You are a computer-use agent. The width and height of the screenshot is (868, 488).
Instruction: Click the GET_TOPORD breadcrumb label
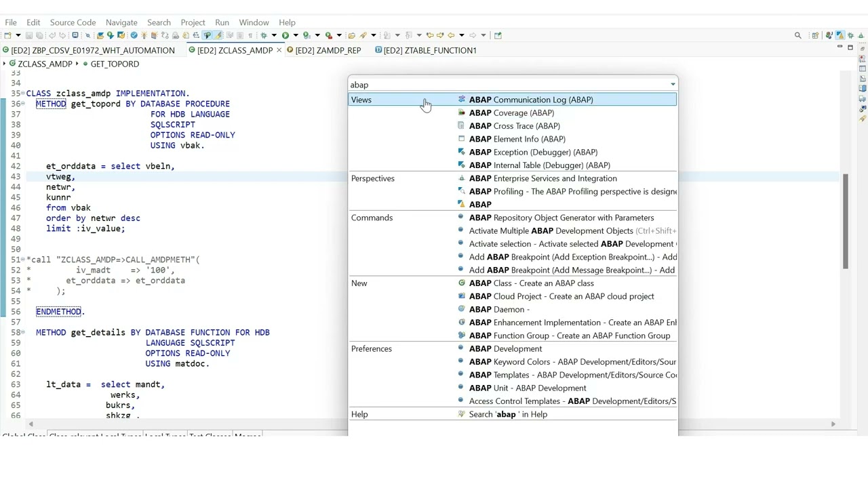[x=115, y=64]
